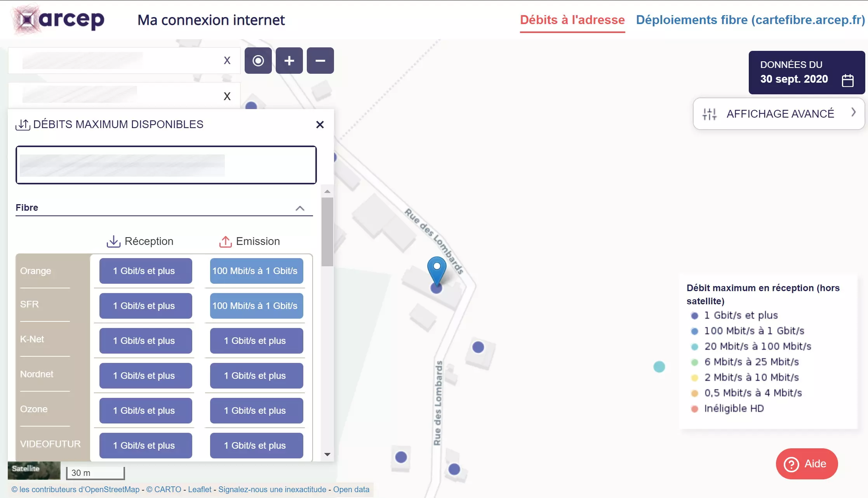Switch to Débits à l'adresse tab
868x498 pixels.
click(572, 20)
